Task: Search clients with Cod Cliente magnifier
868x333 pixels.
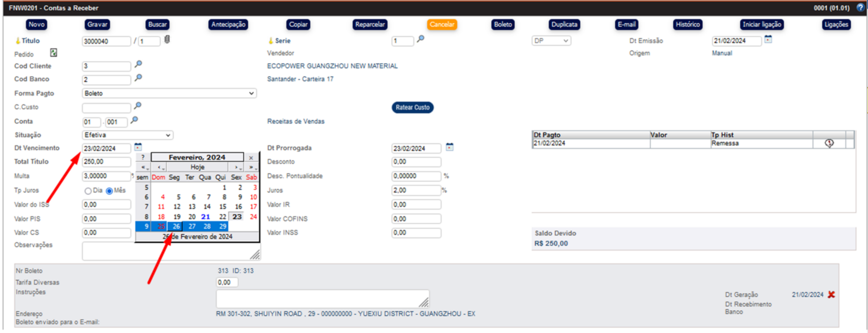Action: [x=138, y=64]
